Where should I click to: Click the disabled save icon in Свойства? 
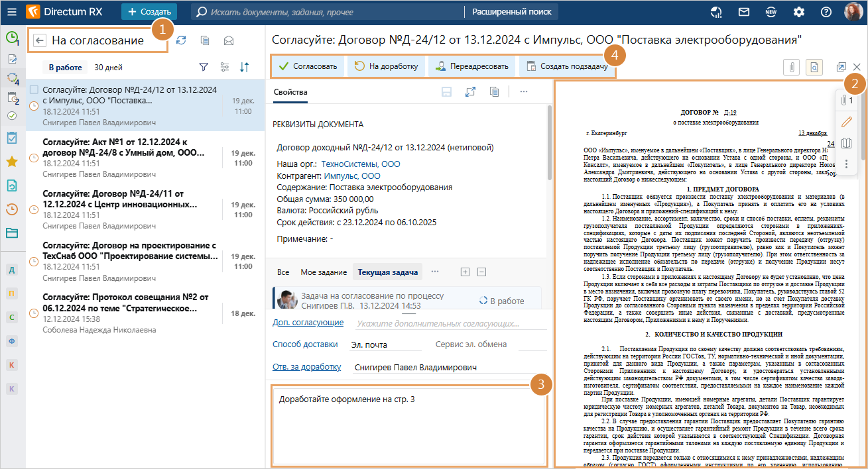(x=447, y=92)
